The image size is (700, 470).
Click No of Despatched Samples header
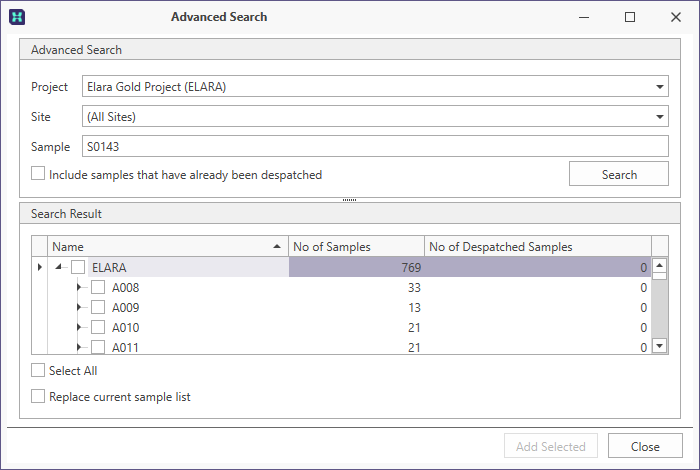click(538, 246)
